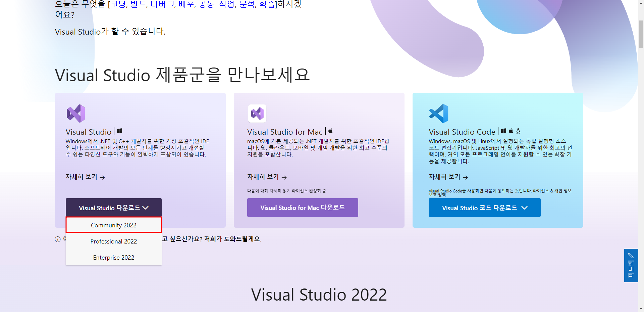Click the 공동 작업 link in the headline
Image resolution: width=644 pixels, height=312 pixels.
pos(217,4)
